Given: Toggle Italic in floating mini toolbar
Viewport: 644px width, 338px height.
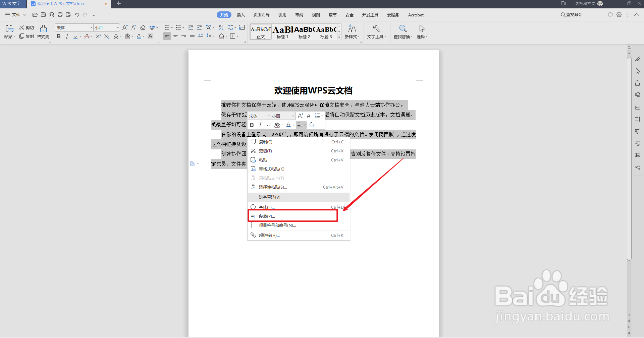Looking at the screenshot, I should [260, 125].
